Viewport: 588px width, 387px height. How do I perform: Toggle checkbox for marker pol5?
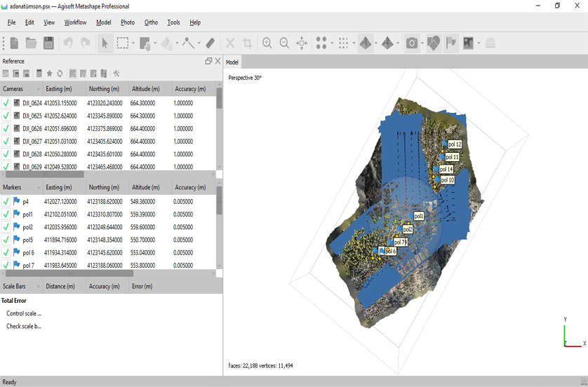[6, 240]
